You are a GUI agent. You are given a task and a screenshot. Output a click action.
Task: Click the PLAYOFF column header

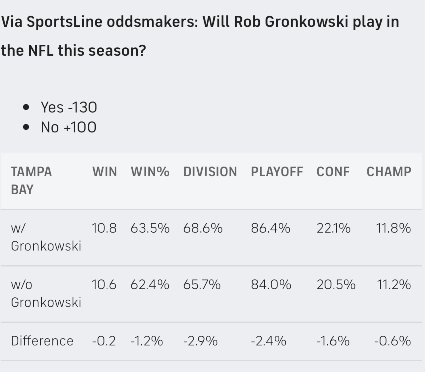[x=277, y=172]
